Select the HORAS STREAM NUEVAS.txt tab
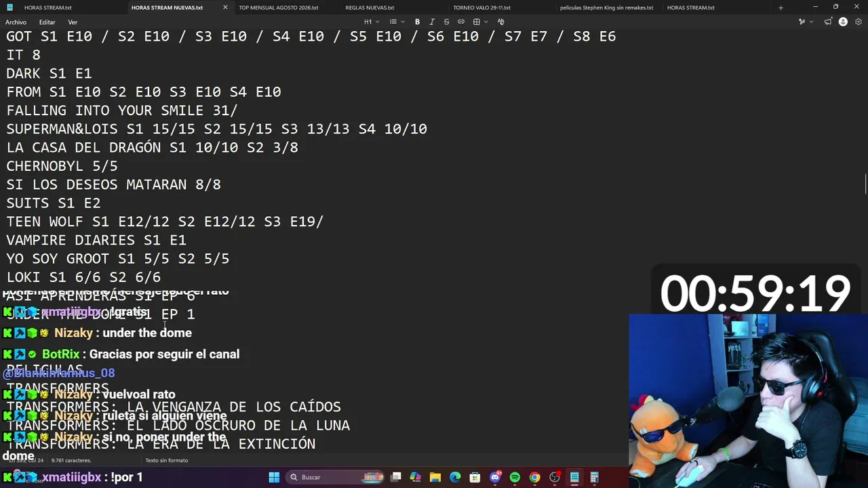868x488 pixels. 167,7
